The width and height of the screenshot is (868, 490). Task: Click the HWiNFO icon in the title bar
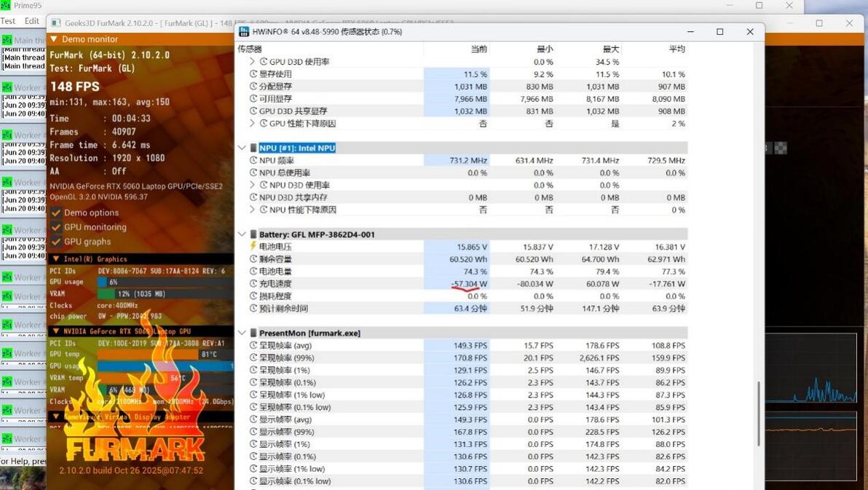(244, 31)
